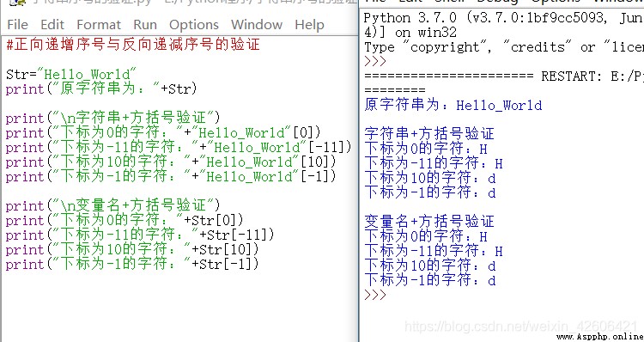Viewport: 644px width, 342px height.
Task: Click the code line with "Hello_World"[0]
Action: pos(163,133)
